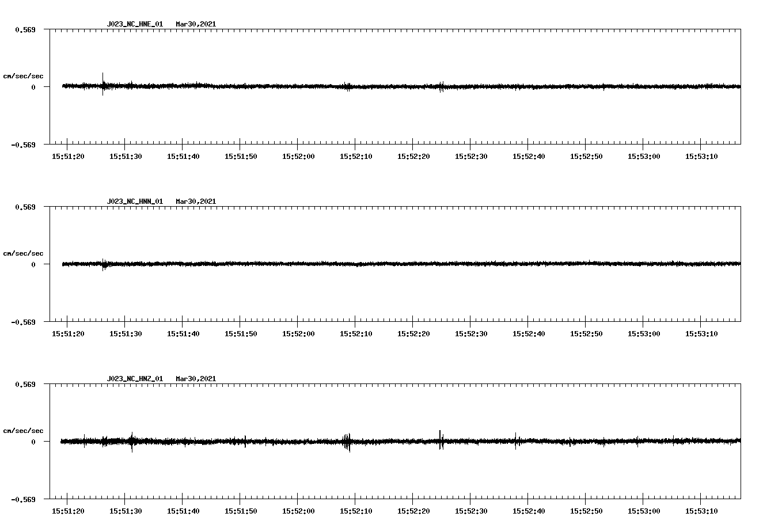Click the cm/sec/sec unit label on top plot
782x532 pixels.
(24, 75)
